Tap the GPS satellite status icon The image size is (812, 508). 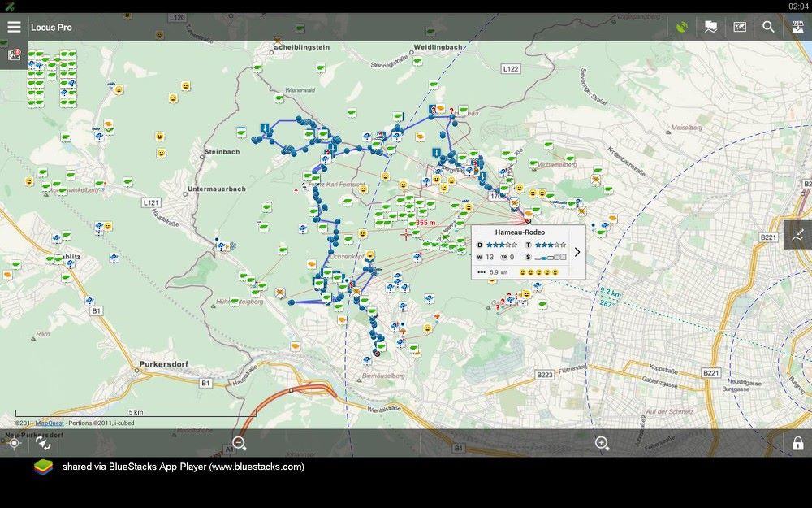pos(682,27)
